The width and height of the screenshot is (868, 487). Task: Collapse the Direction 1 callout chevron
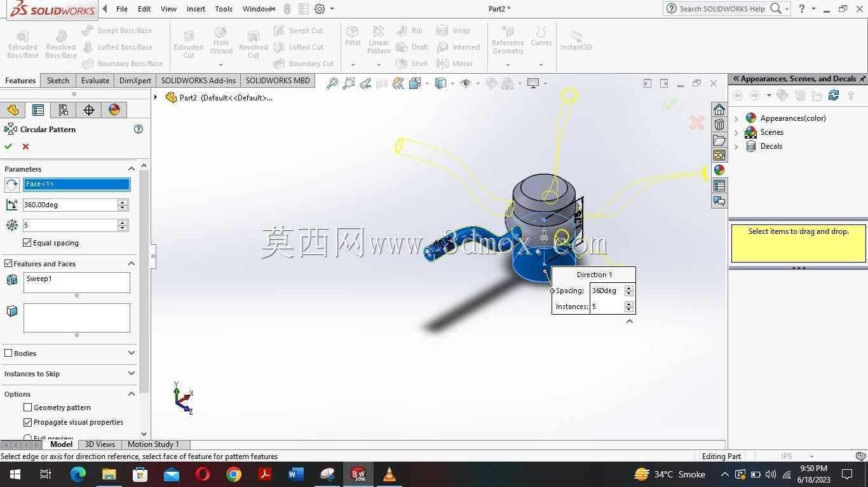pyautogui.click(x=630, y=321)
